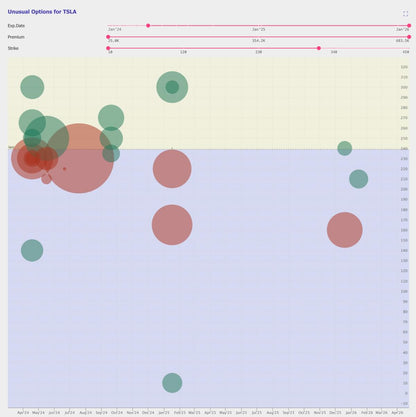
Task: Grab the Exp.Date slider start handle
Action: click(148, 26)
